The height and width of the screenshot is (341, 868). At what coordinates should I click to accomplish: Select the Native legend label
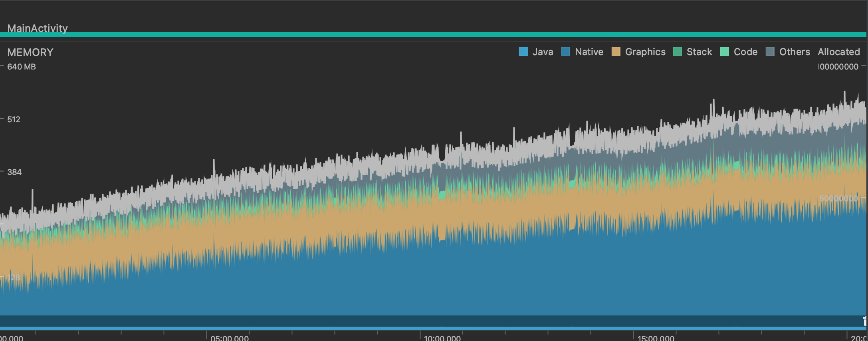(x=589, y=52)
